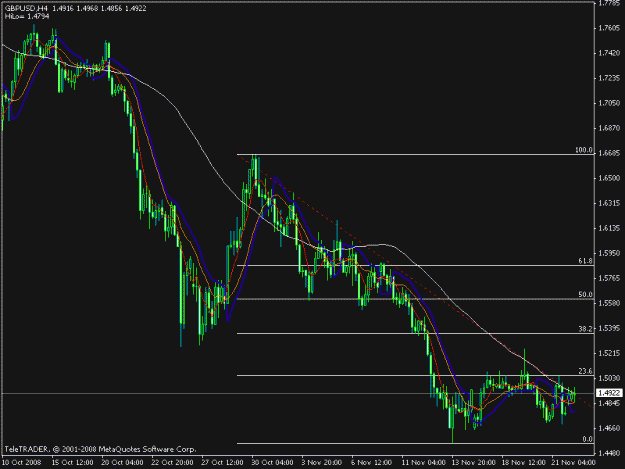The height and width of the screenshot is (469, 625).
Task: Click the 1.5030 price scale value
Action: coord(609,378)
